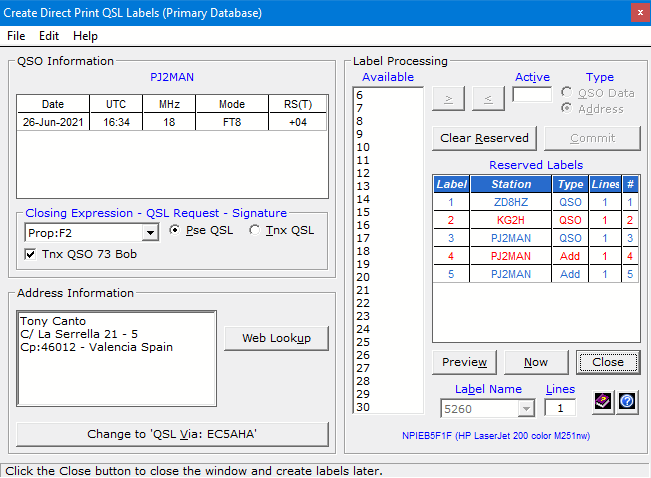
Task: Click the Type column header in Reserved Labels
Action: click(x=570, y=184)
